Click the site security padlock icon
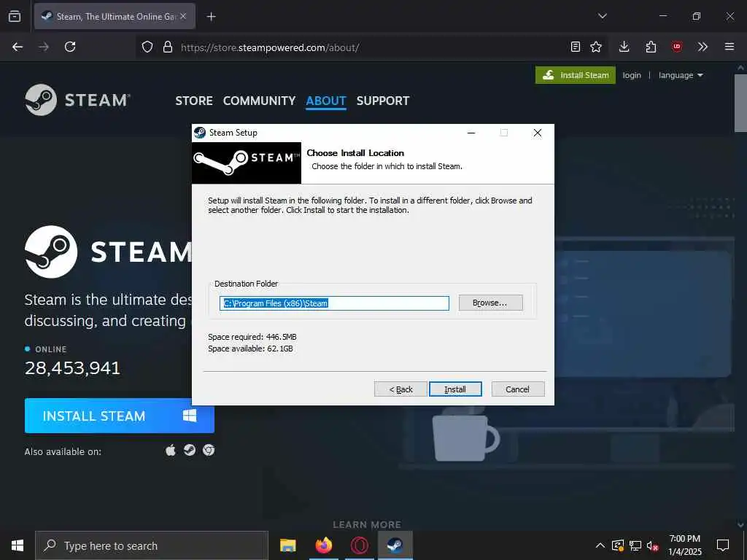The image size is (747, 560). click(168, 47)
